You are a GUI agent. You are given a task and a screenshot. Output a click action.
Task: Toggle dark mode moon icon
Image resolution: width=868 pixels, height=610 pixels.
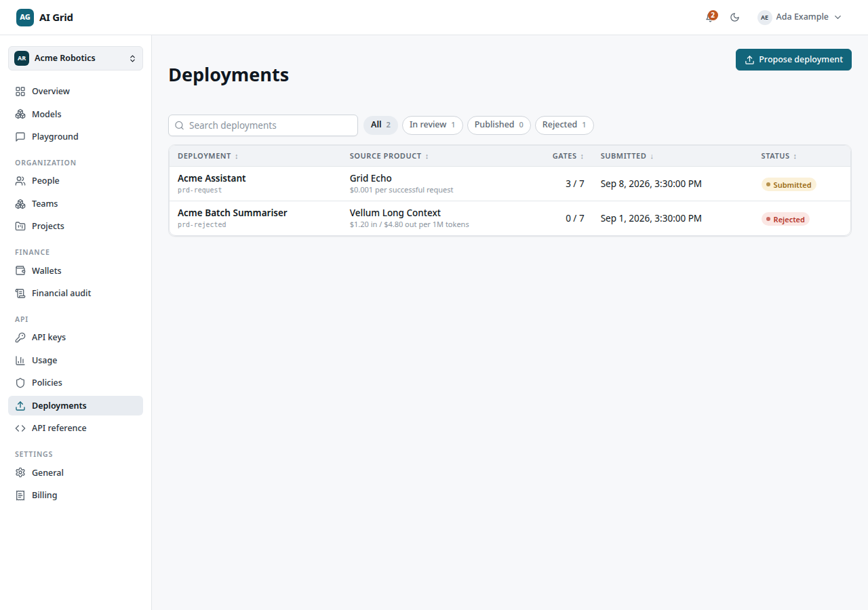(x=734, y=18)
